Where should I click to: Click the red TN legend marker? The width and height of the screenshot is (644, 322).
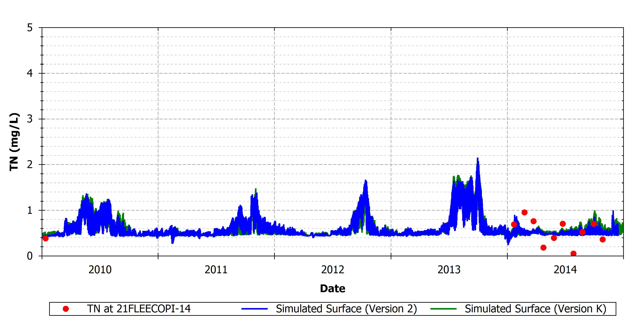click(x=66, y=309)
